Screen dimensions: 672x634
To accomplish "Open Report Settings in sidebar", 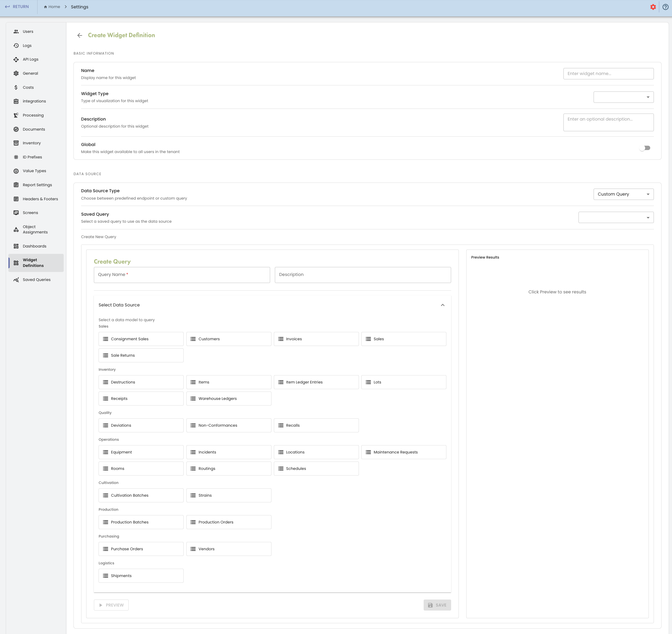I will [37, 185].
